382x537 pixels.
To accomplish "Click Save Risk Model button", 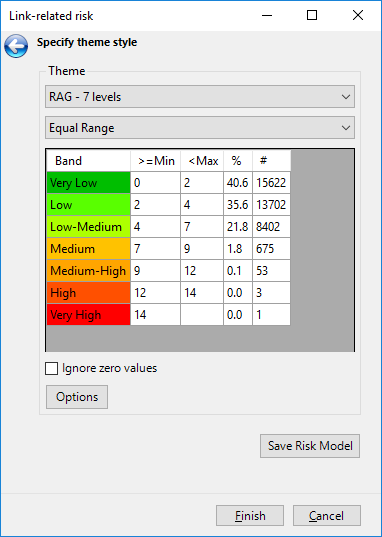I will (x=310, y=446).
